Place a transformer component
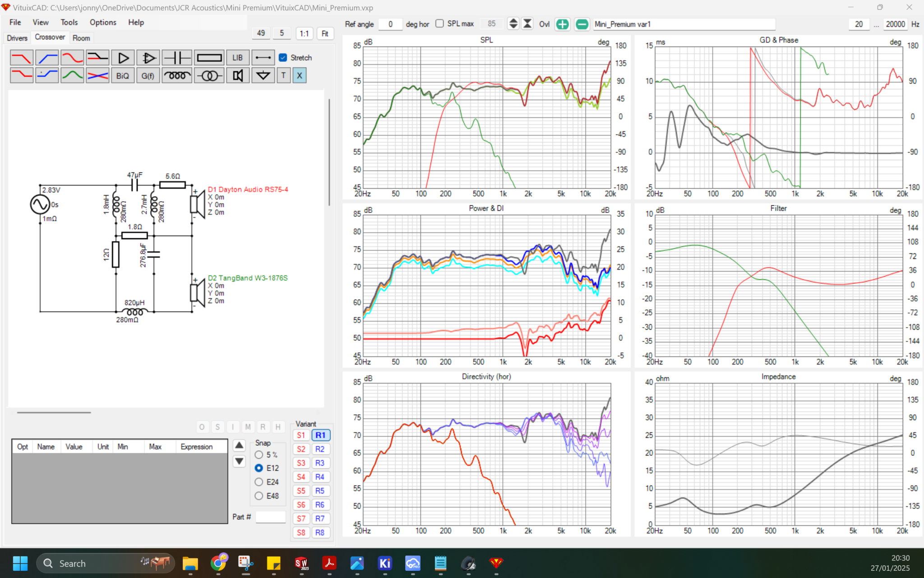The width and height of the screenshot is (924, 578). click(209, 75)
